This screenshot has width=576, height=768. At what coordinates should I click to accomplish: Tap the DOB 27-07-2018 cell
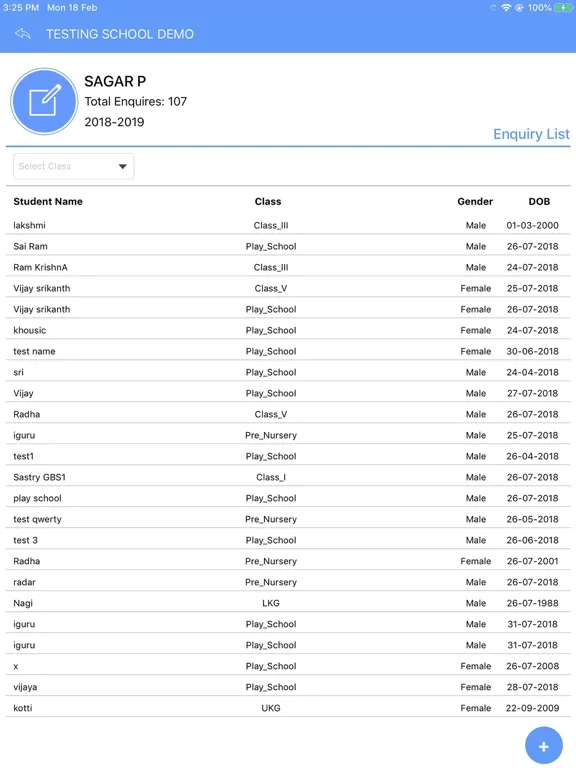pyautogui.click(x=532, y=393)
